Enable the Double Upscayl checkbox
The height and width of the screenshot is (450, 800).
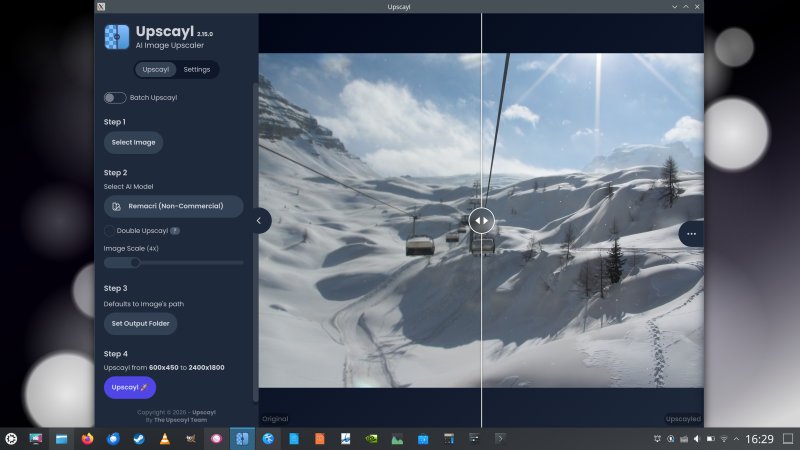(x=109, y=231)
